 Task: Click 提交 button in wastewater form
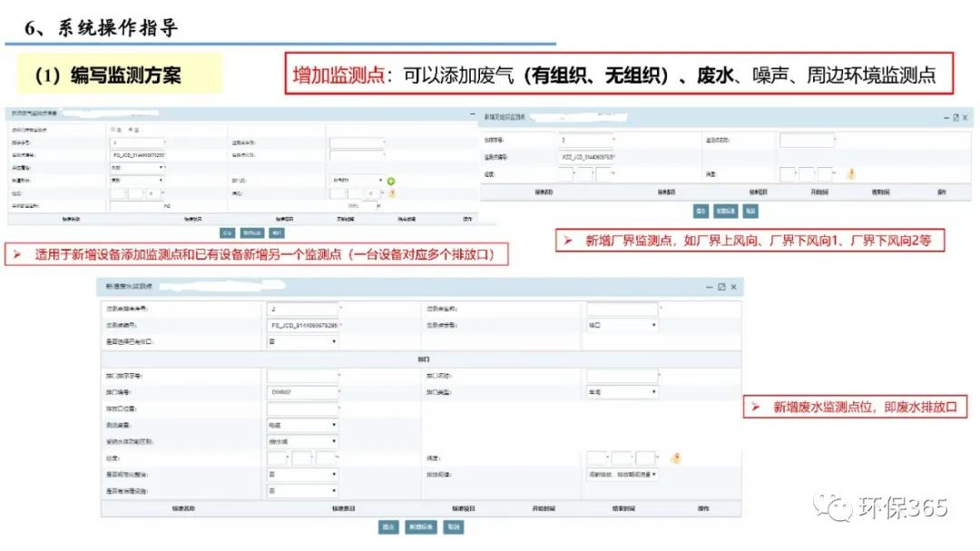[x=389, y=526]
